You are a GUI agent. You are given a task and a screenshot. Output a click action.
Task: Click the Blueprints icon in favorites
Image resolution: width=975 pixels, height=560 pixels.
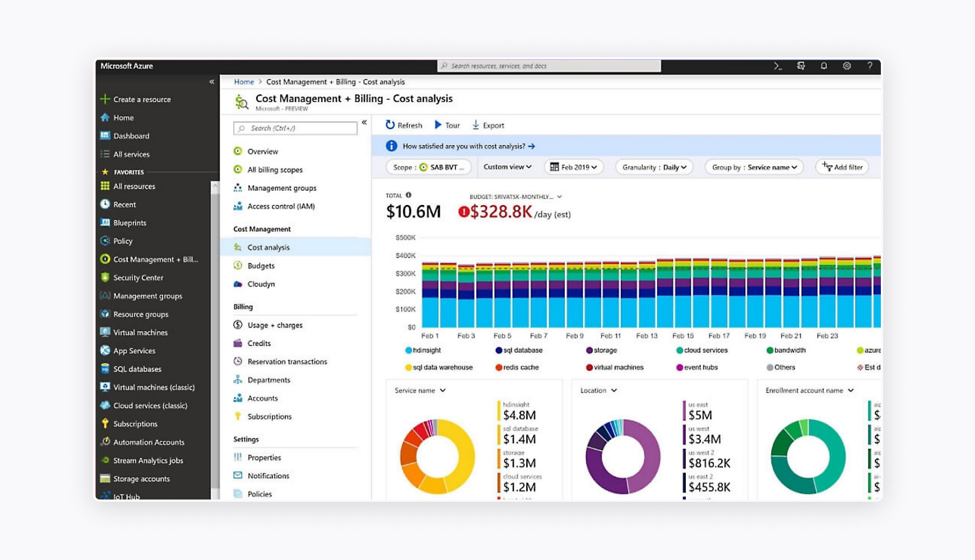[105, 222]
